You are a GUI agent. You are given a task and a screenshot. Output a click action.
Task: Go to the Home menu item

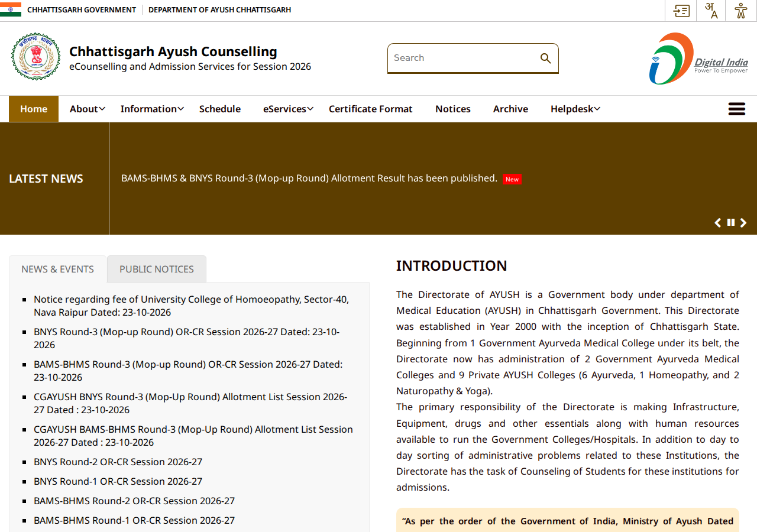tap(34, 109)
